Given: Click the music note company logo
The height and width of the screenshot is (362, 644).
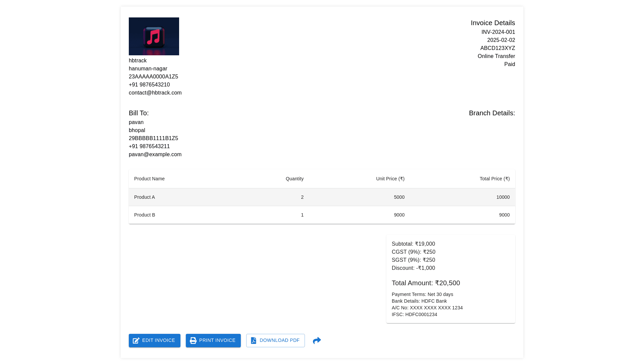Looking at the screenshot, I should (154, 36).
